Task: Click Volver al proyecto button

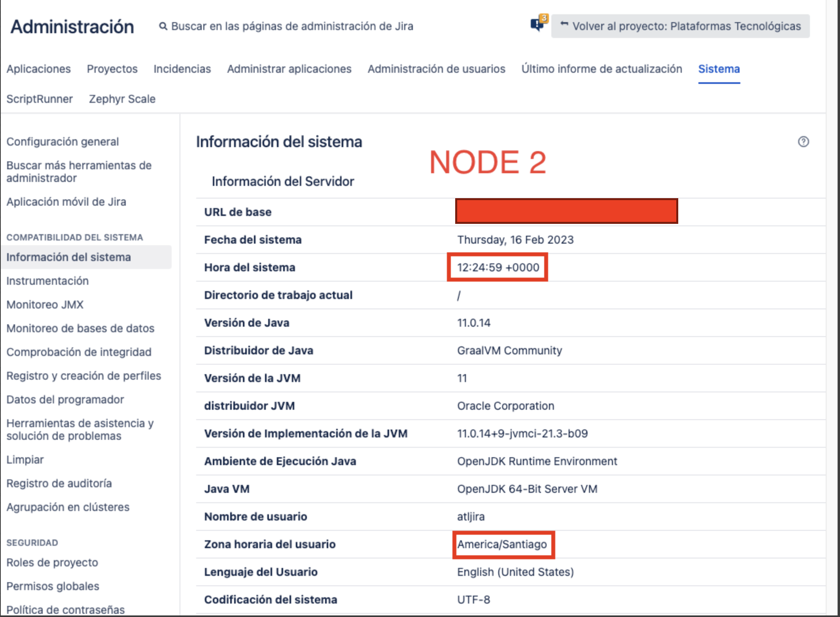Action: 680,26
